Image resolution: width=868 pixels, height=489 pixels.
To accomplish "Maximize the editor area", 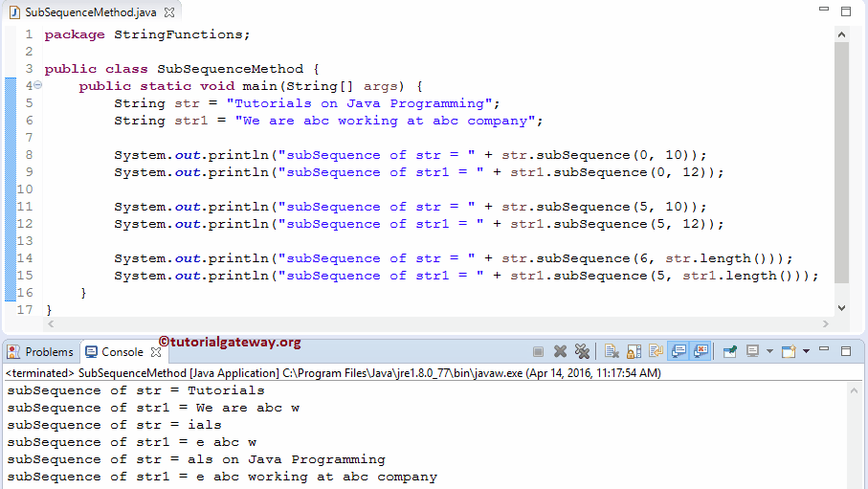I will click(x=846, y=11).
